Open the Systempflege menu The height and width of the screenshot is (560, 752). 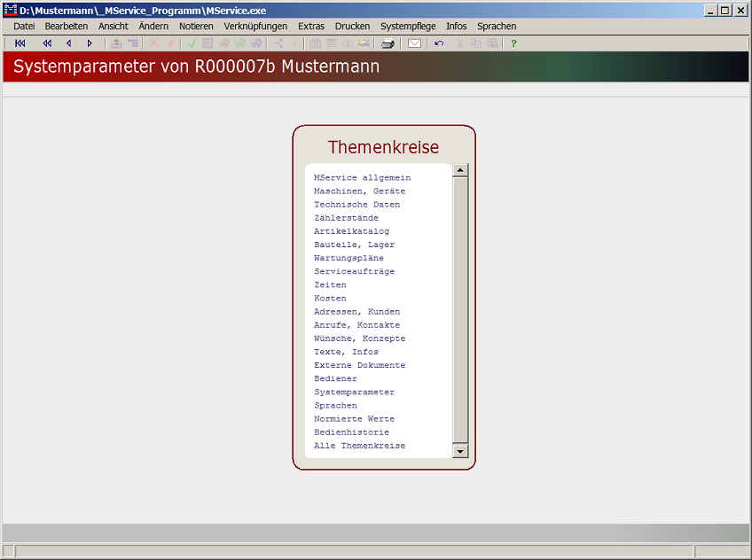(408, 27)
